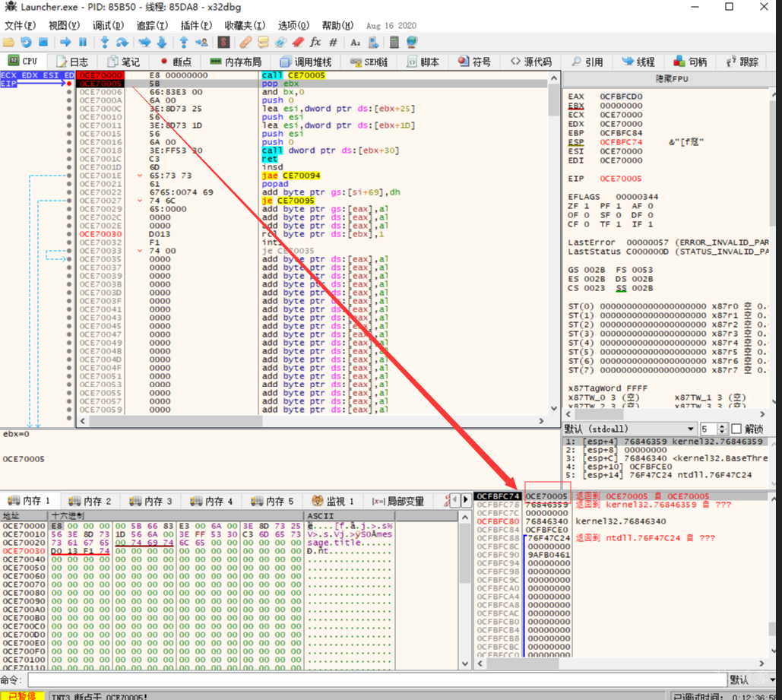The height and width of the screenshot is (700, 782).
Task: Toggle breakpoint dot at address 0CE70010
Action: pyautogui.click(x=69, y=117)
